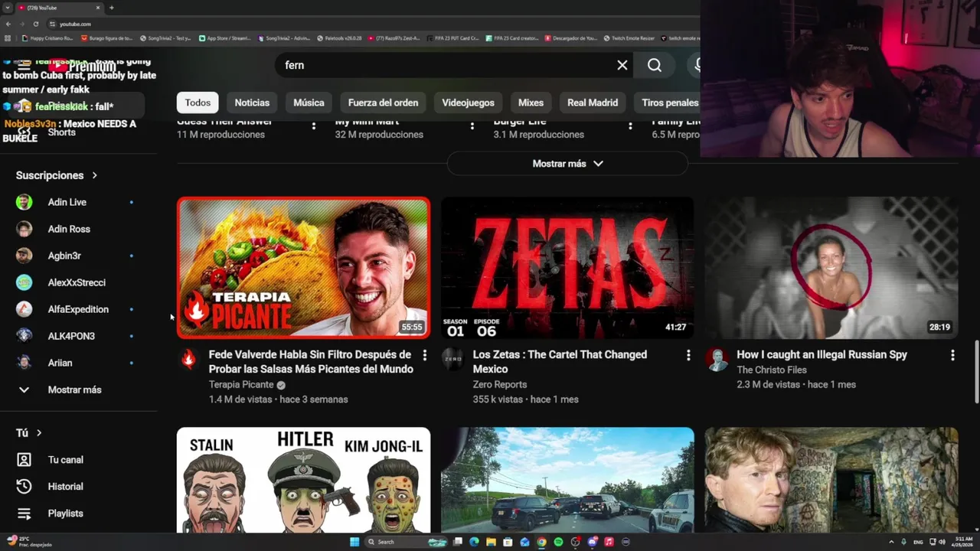Screen dimensions: 980x551
Task: Open options menu for Los Zetas video
Action: click(688, 355)
